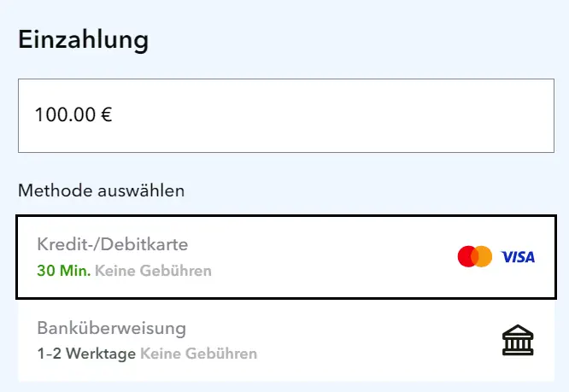Click the "Banküberweisung" title text

coord(111,328)
